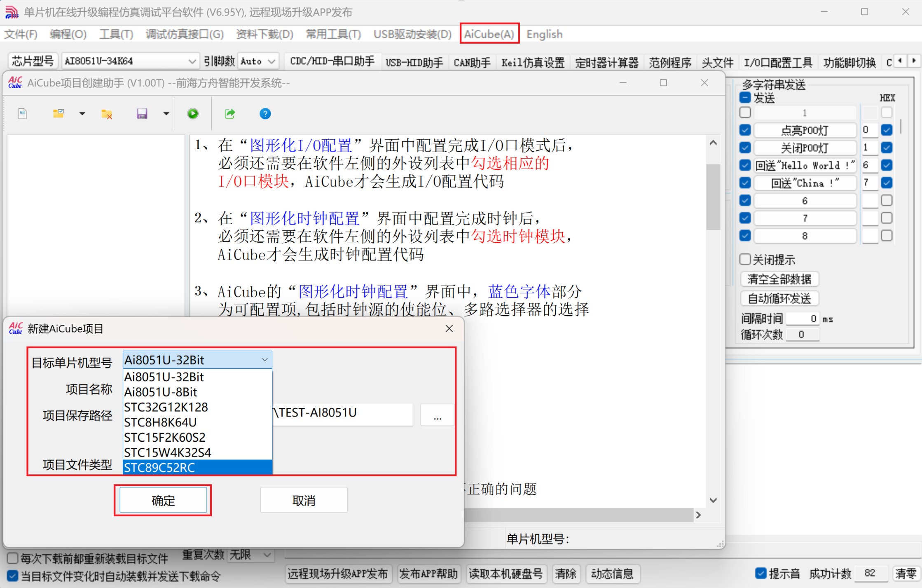
Task: Expand the open project dropdown arrow
Action: [x=82, y=114]
